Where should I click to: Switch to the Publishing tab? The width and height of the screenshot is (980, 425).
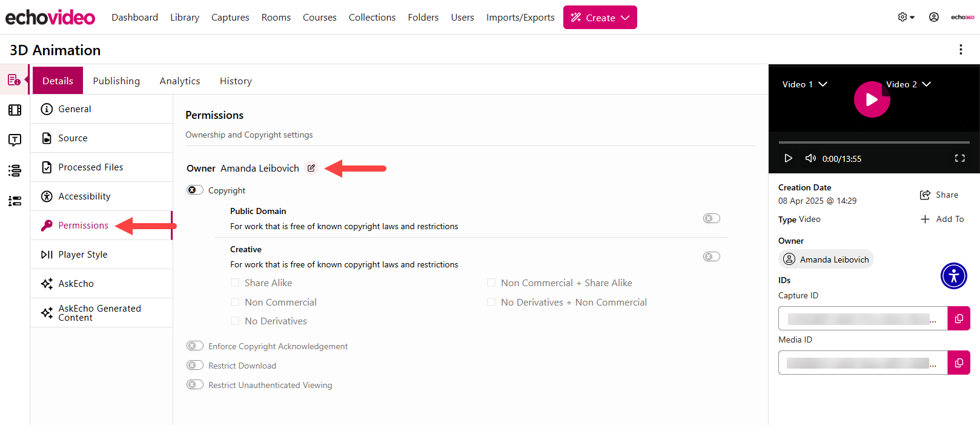[116, 81]
